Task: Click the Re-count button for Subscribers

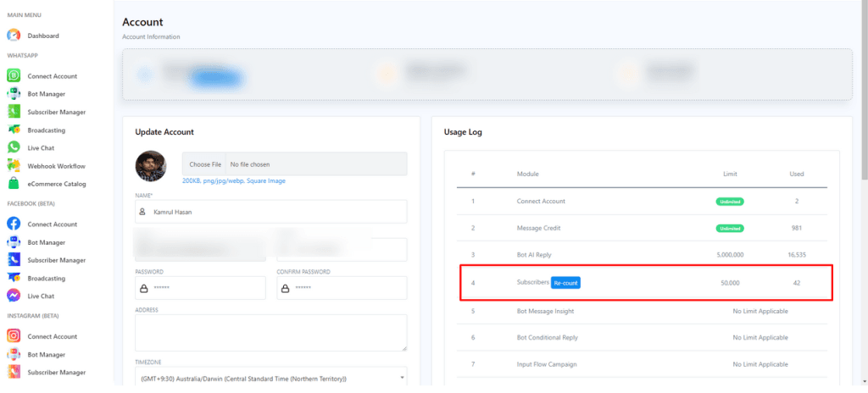Action: pos(565,282)
